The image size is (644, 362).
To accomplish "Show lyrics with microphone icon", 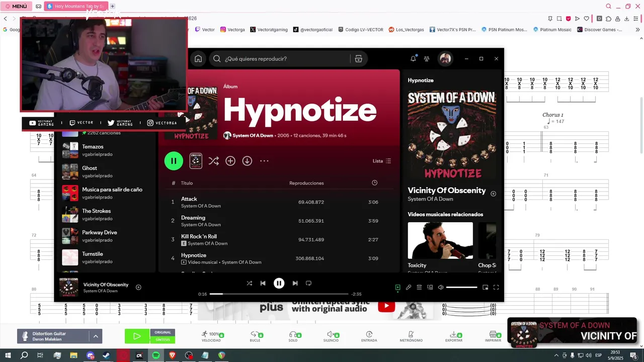I will [409, 288].
